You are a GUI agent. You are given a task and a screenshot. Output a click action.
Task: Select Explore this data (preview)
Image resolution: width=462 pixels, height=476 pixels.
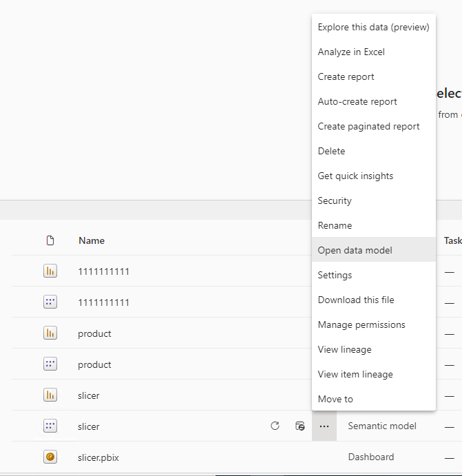coord(374,27)
